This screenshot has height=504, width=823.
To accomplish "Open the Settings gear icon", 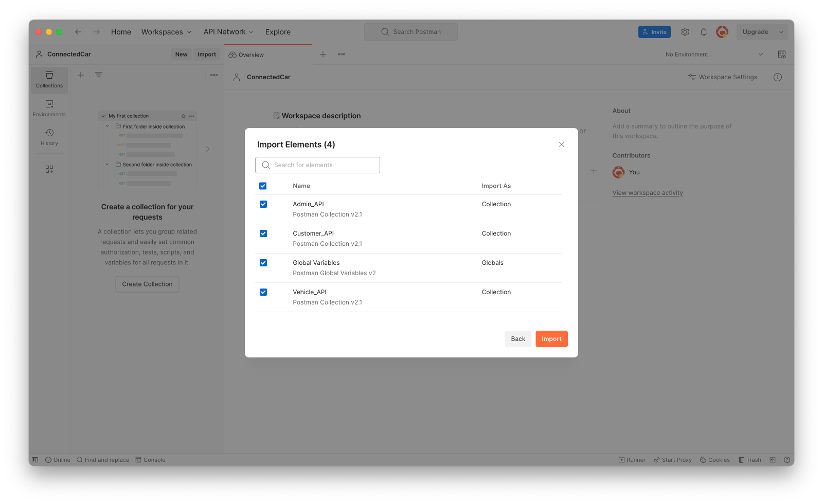I will 685,32.
